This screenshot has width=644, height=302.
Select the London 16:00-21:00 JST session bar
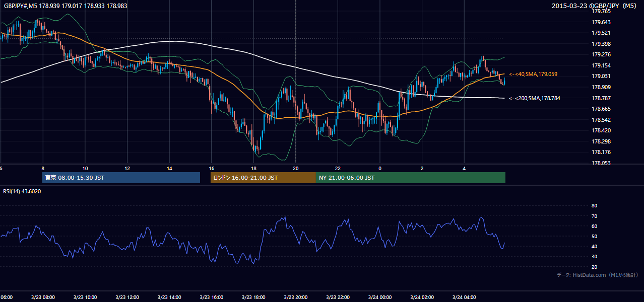pos(263,178)
